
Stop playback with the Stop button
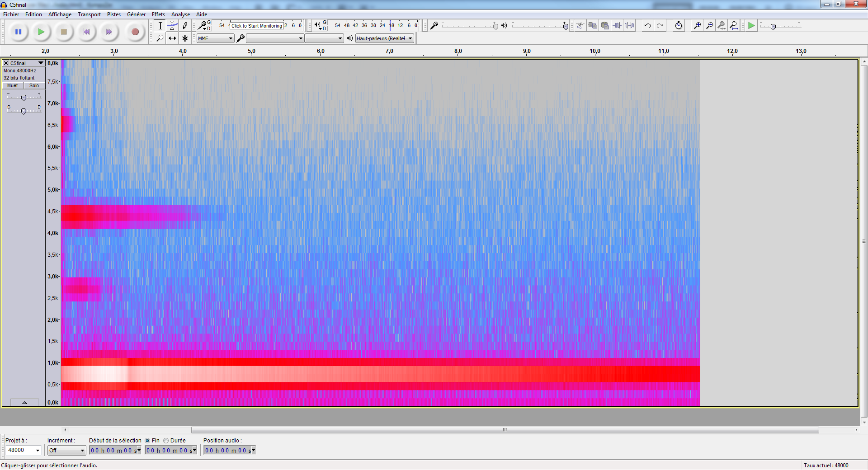click(x=64, y=32)
